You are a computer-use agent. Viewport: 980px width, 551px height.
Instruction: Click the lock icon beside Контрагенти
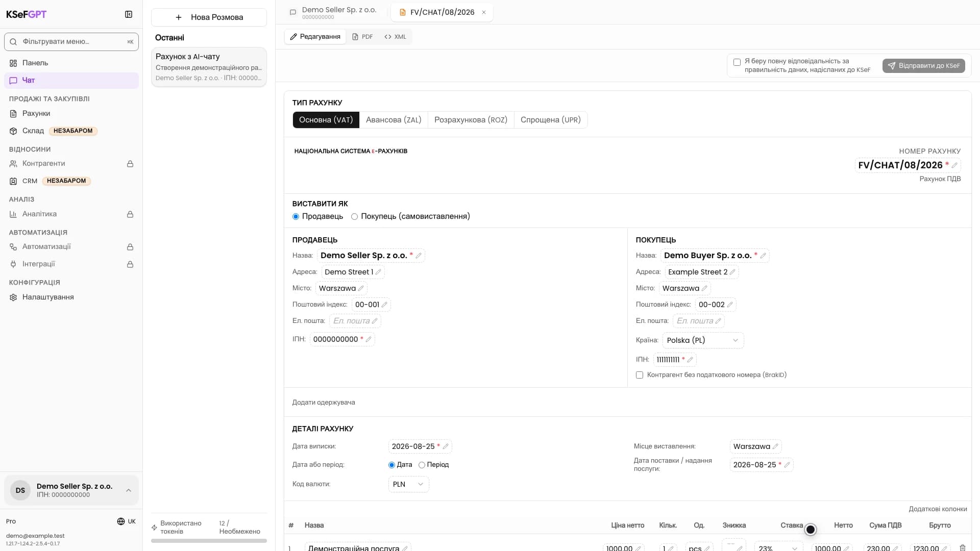click(130, 164)
